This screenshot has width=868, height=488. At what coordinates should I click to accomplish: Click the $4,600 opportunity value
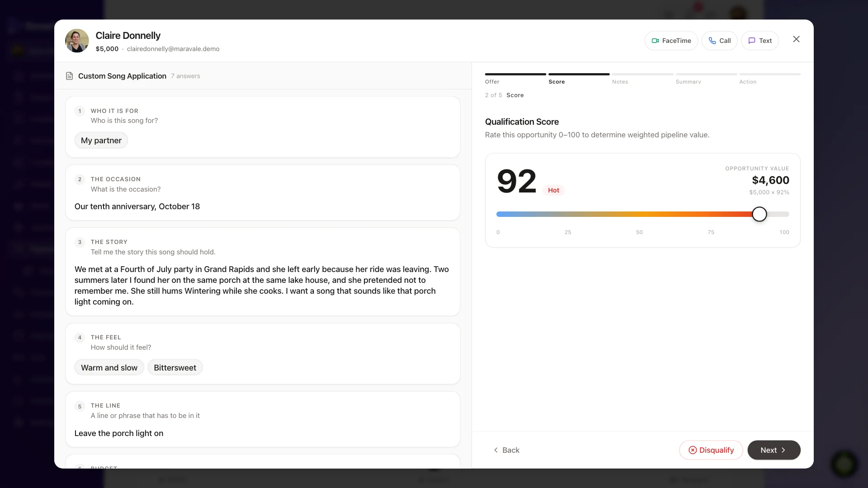tap(770, 180)
